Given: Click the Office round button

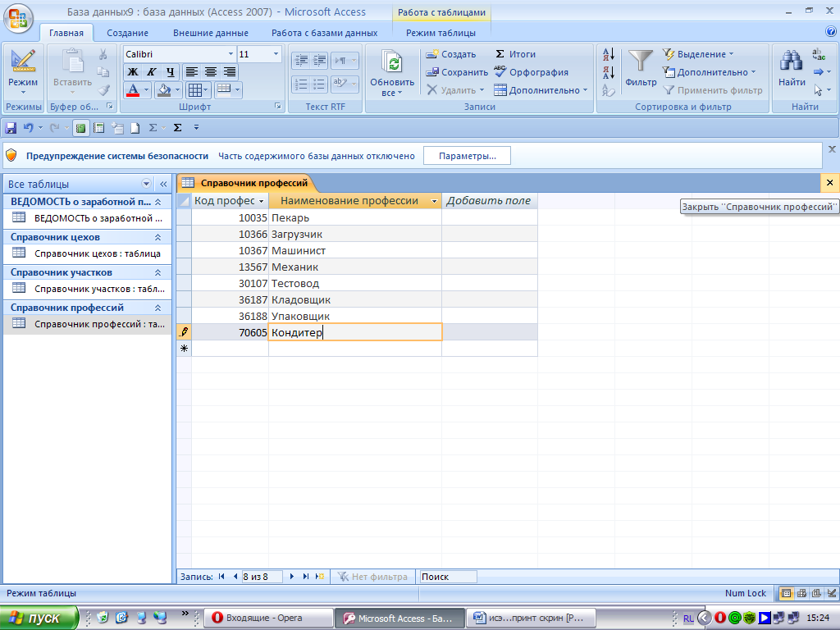Looking at the screenshot, I should coord(18,18).
